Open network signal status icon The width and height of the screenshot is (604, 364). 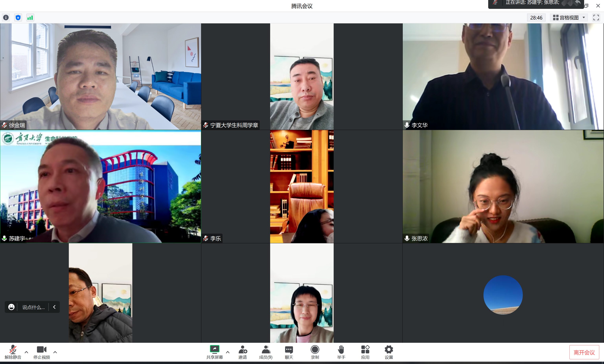coord(30,18)
